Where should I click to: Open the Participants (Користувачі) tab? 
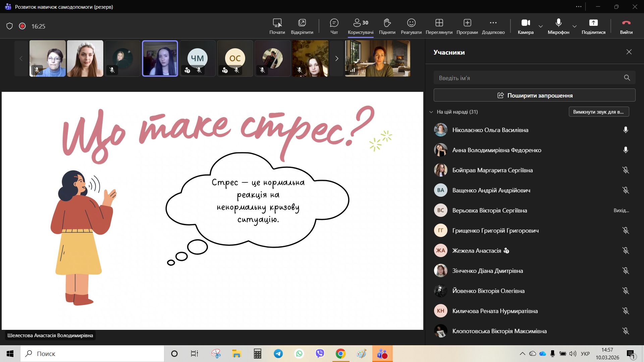coord(361,26)
